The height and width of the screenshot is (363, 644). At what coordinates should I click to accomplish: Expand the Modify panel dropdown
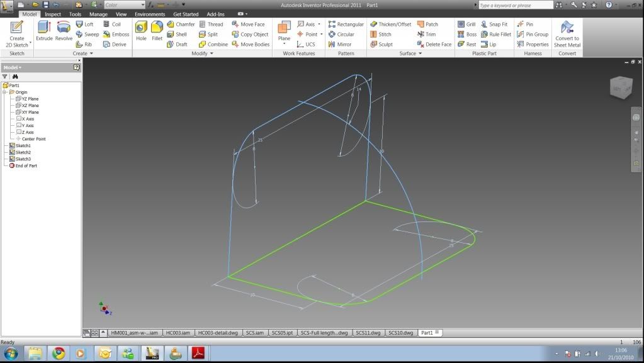pyautogui.click(x=212, y=53)
